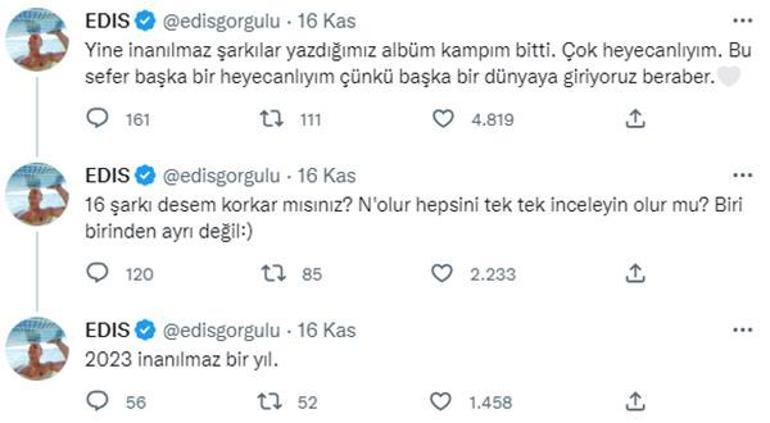This screenshot has width=770, height=423.
Task: Open more options on third tweet
Action: 742,328
